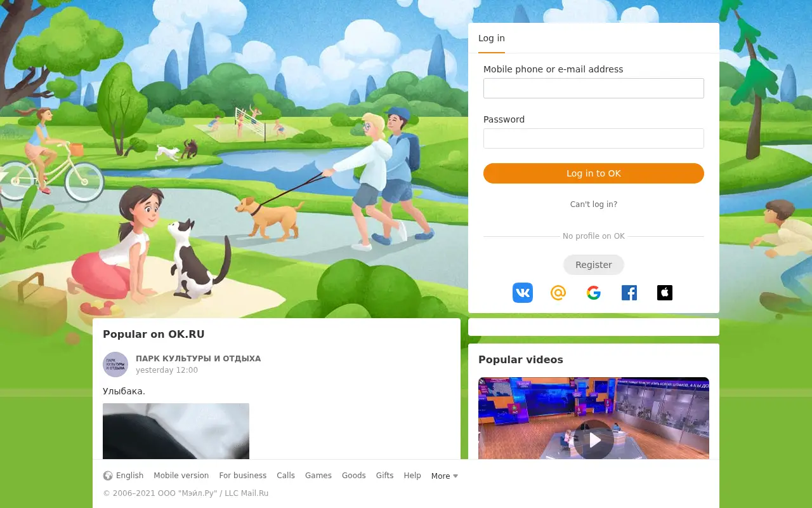The width and height of the screenshot is (812, 508).
Task: Sign in with the VK icon
Action: [523, 293]
